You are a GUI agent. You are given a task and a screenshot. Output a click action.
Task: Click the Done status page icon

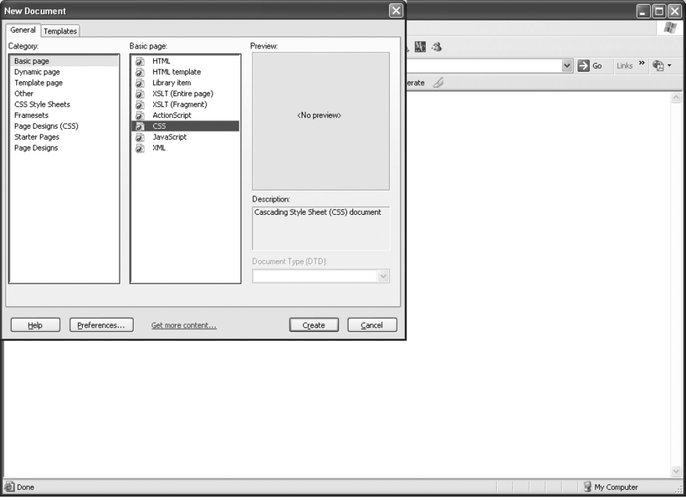[9, 486]
